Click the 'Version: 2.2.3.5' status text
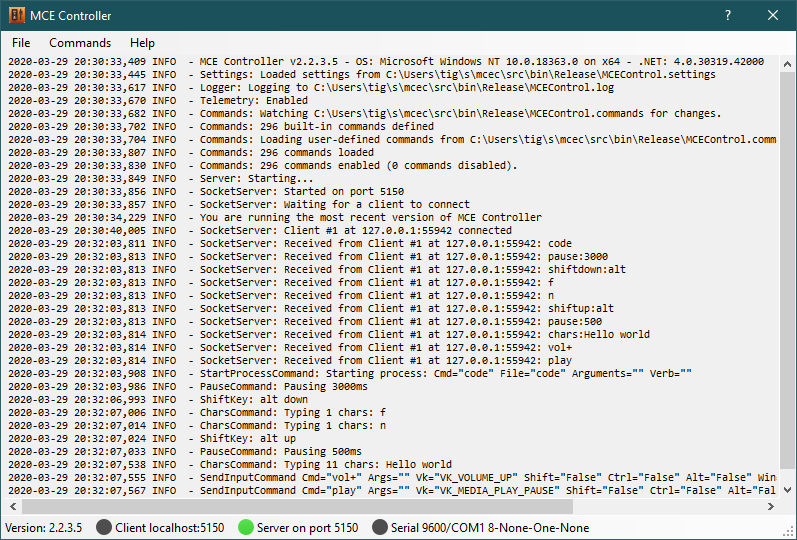 tap(43, 528)
